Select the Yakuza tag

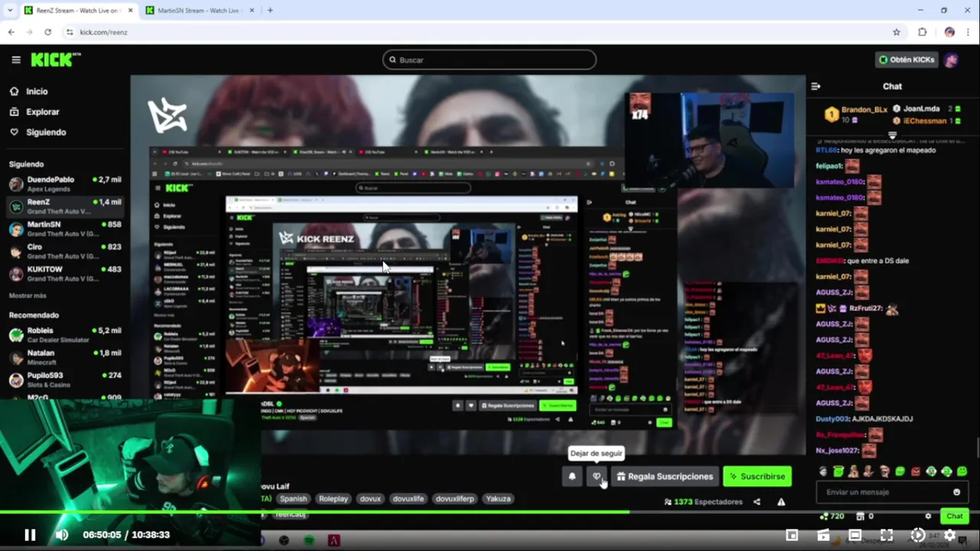[498, 498]
